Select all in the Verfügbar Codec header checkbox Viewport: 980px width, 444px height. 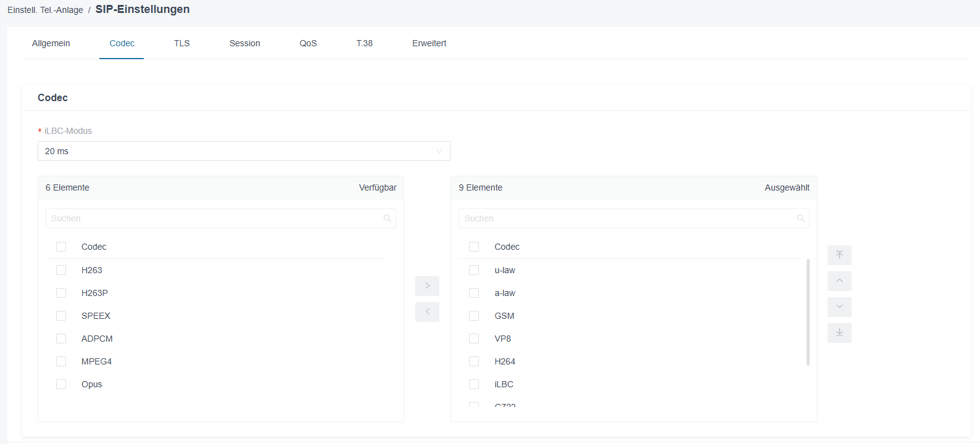click(x=61, y=247)
